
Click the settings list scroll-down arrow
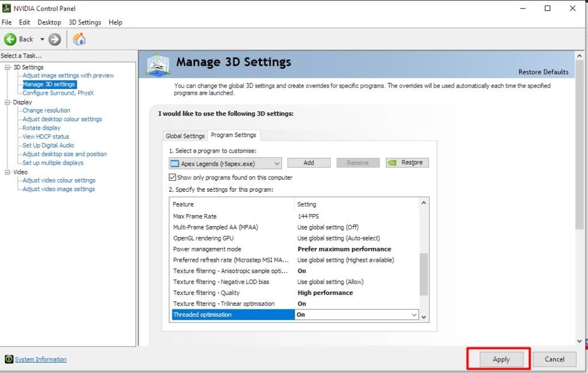pyautogui.click(x=424, y=317)
